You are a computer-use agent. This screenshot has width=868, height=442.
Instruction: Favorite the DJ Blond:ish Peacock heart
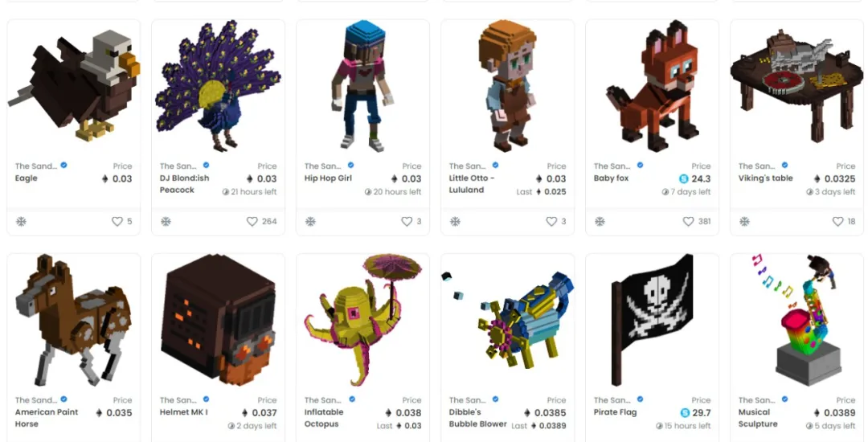click(x=252, y=221)
